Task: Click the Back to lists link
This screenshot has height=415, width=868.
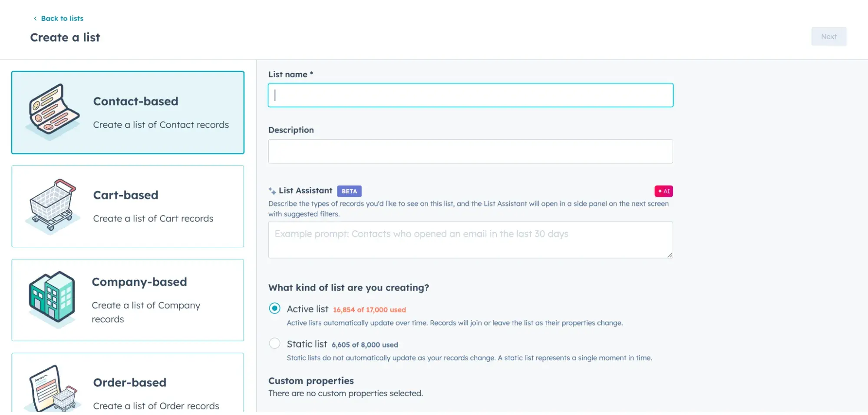Action: tap(62, 18)
